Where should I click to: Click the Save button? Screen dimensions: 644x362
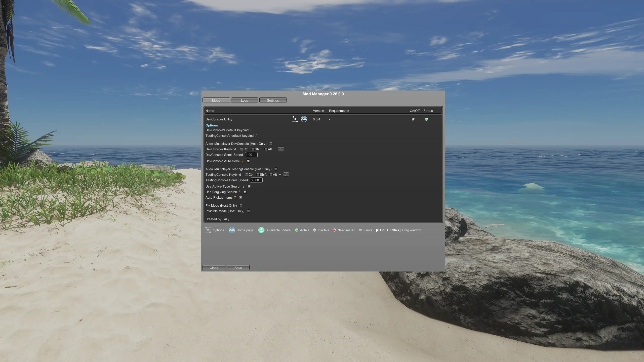click(x=238, y=268)
